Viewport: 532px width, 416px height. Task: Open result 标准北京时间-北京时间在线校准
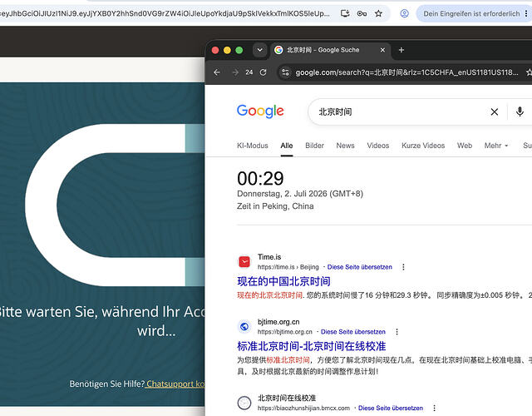[x=312, y=346]
